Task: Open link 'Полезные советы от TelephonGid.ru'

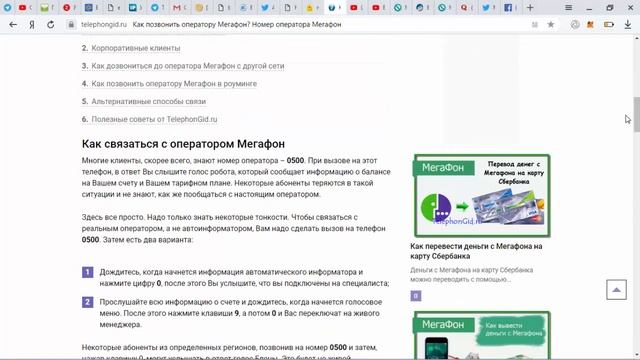Action: (x=154, y=119)
